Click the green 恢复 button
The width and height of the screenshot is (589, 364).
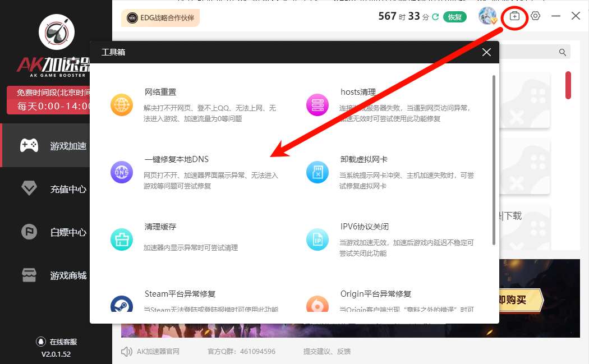point(455,17)
